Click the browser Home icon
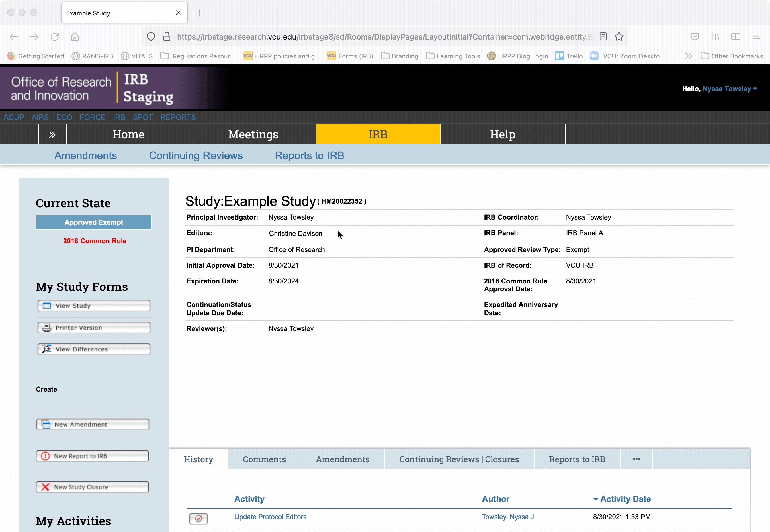This screenshot has height=532, width=770. (x=75, y=37)
